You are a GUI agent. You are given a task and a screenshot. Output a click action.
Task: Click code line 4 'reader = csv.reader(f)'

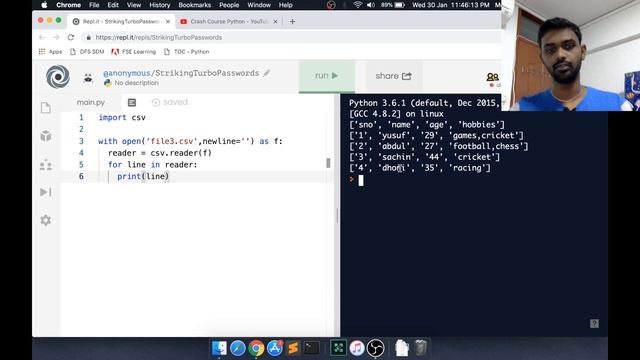click(x=160, y=153)
